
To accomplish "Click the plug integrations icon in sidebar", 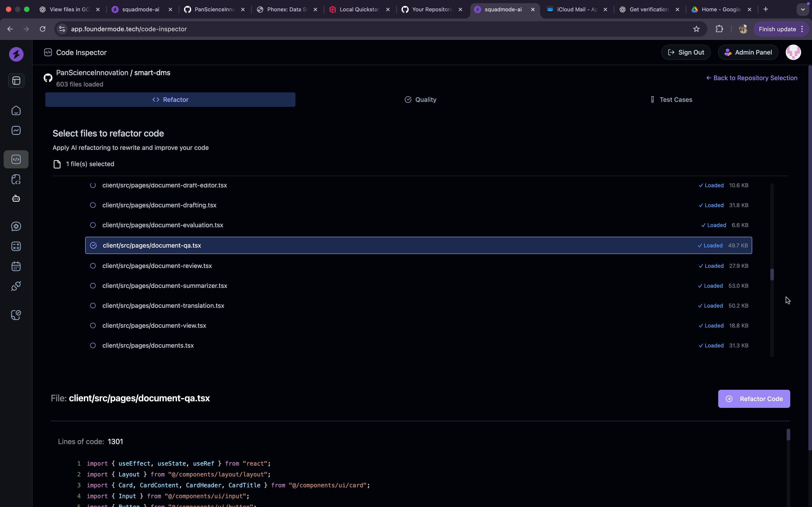I will [16, 286].
